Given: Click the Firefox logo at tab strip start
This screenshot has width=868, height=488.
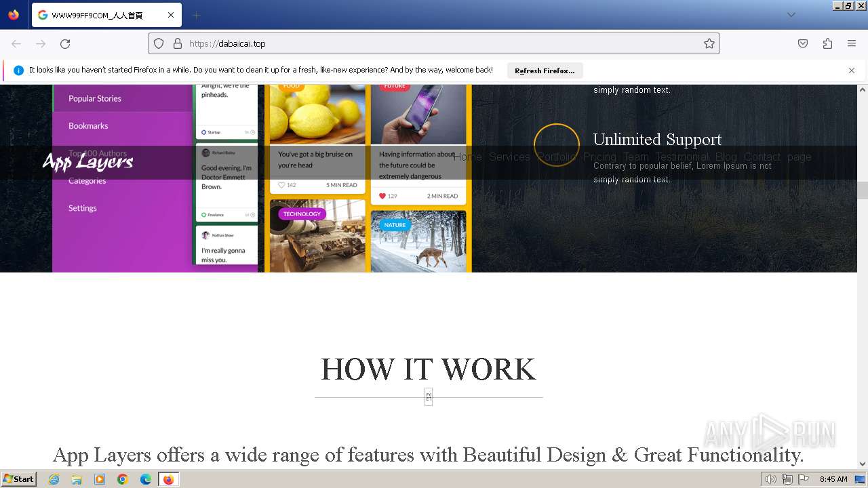Looking at the screenshot, I should tap(14, 15).
